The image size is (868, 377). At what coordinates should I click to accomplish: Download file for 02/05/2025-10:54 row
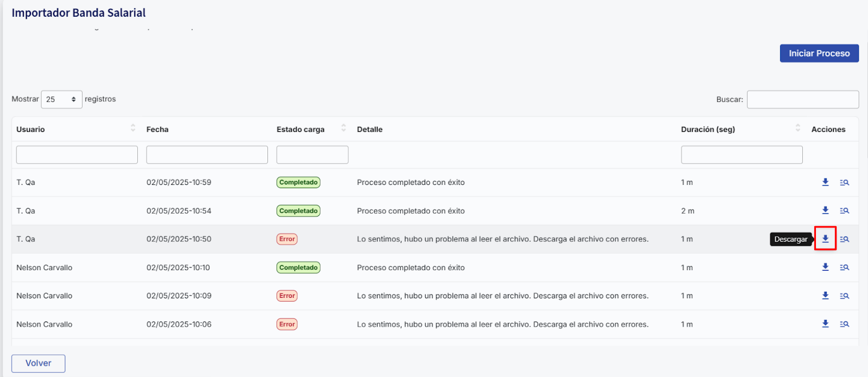click(825, 210)
